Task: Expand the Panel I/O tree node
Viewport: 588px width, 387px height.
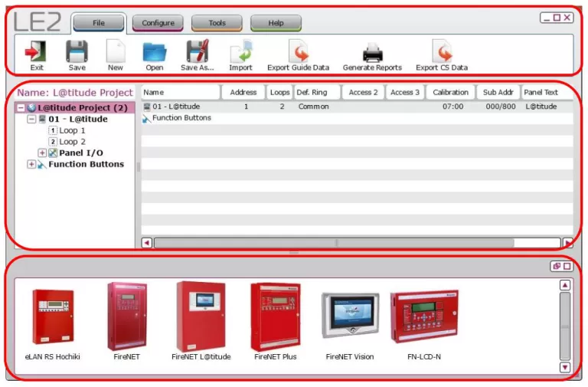Action: click(x=42, y=153)
